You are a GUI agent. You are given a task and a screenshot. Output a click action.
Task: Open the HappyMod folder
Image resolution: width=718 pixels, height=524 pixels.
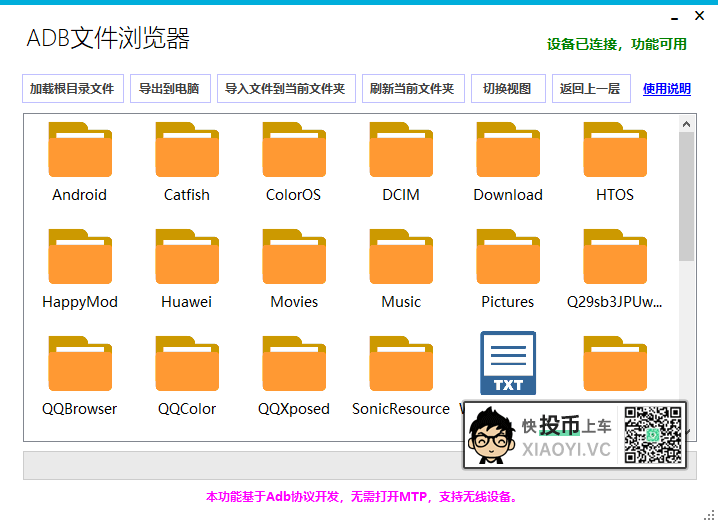(x=80, y=258)
